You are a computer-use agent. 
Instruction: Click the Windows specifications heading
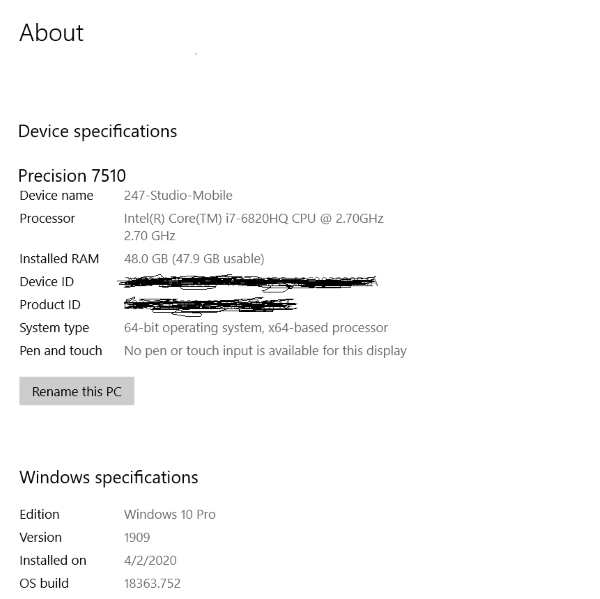coord(109,478)
